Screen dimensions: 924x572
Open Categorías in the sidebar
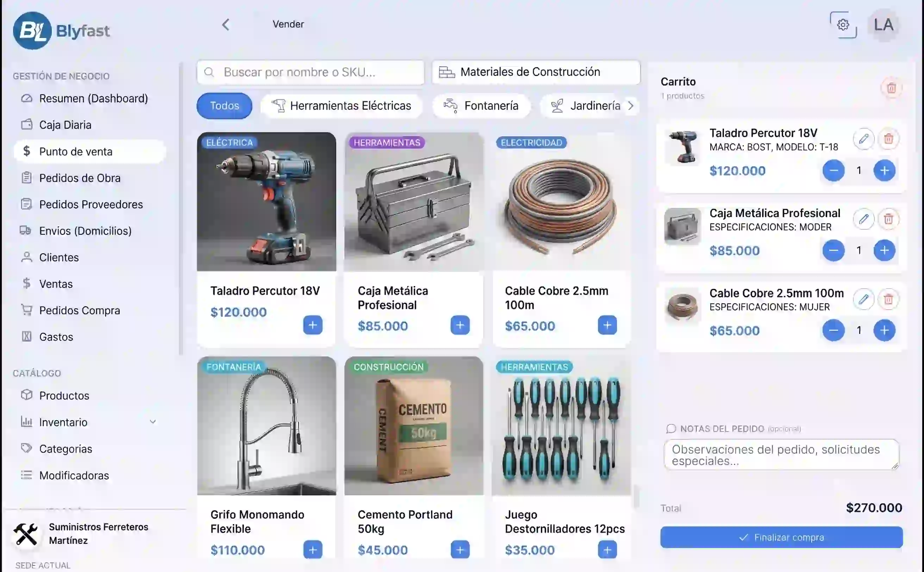point(90,449)
